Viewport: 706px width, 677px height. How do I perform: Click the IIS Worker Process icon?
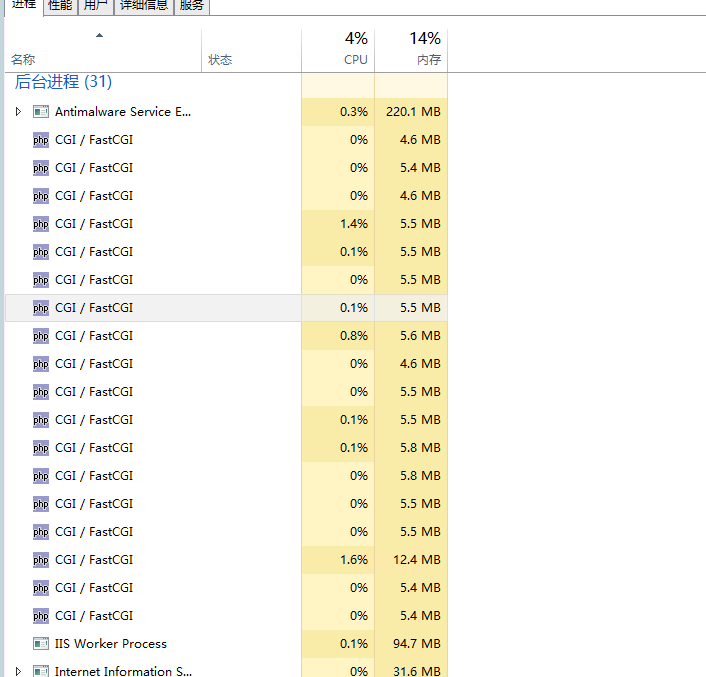41,644
